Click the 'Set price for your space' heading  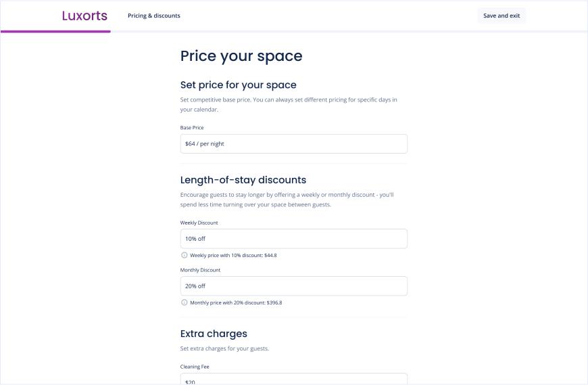tap(238, 85)
